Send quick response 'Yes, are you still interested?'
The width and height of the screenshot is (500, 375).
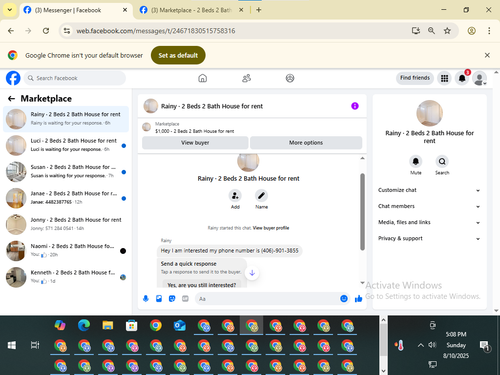pyautogui.click(x=202, y=285)
